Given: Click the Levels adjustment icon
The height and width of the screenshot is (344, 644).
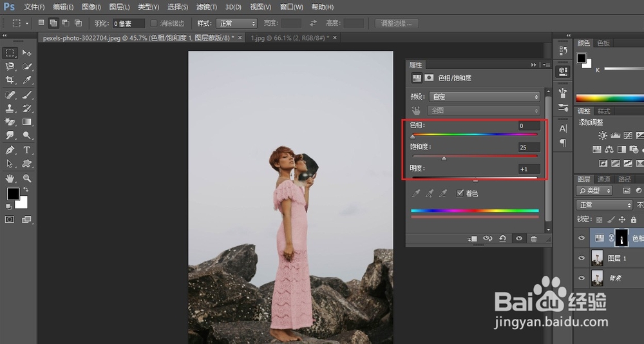Looking at the screenshot, I should coord(615,135).
